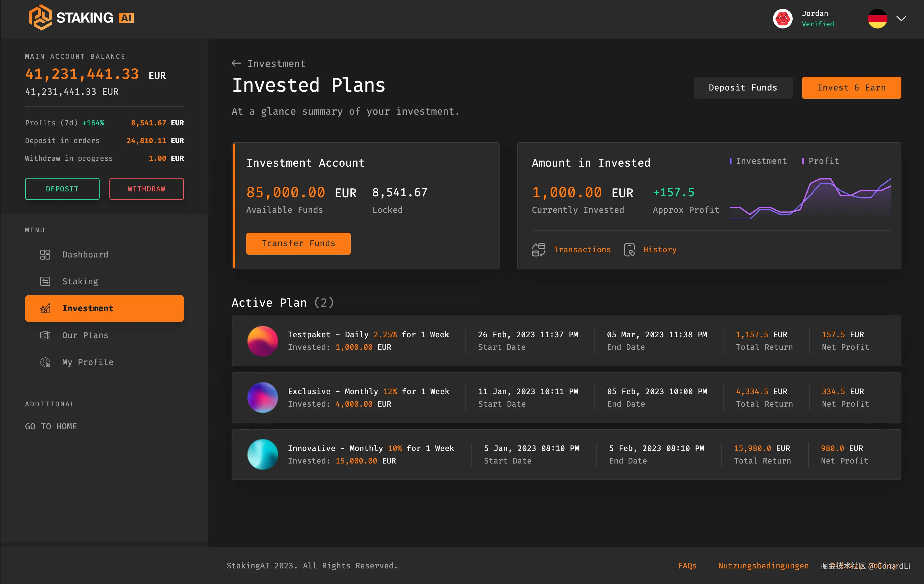Click the Staking sidebar icon
Screen dimensions: 924x584
[x=45, y=281]
